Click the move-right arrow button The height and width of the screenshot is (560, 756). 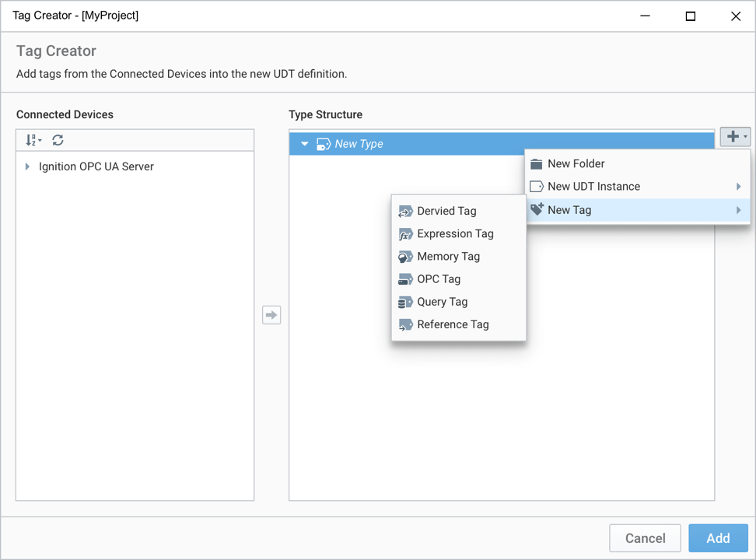pos(271,315)
